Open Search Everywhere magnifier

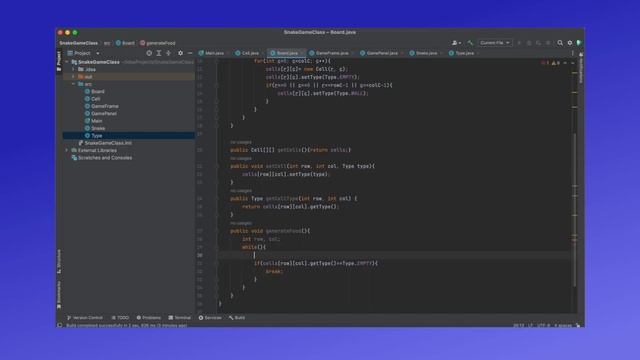[560, 43]
